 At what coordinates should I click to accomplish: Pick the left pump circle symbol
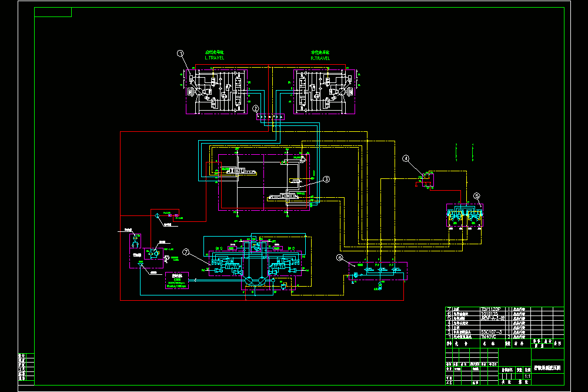point(249,281)
